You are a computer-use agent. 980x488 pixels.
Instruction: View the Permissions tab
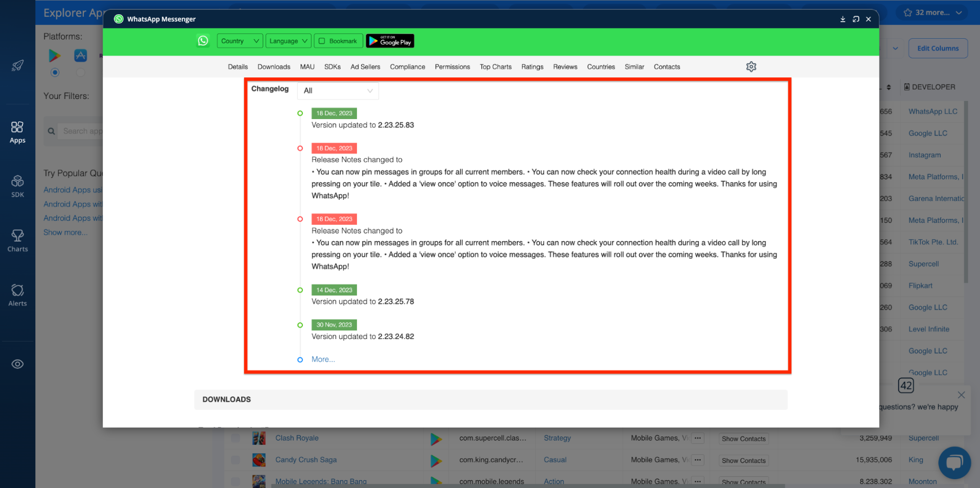coord(452,67)
